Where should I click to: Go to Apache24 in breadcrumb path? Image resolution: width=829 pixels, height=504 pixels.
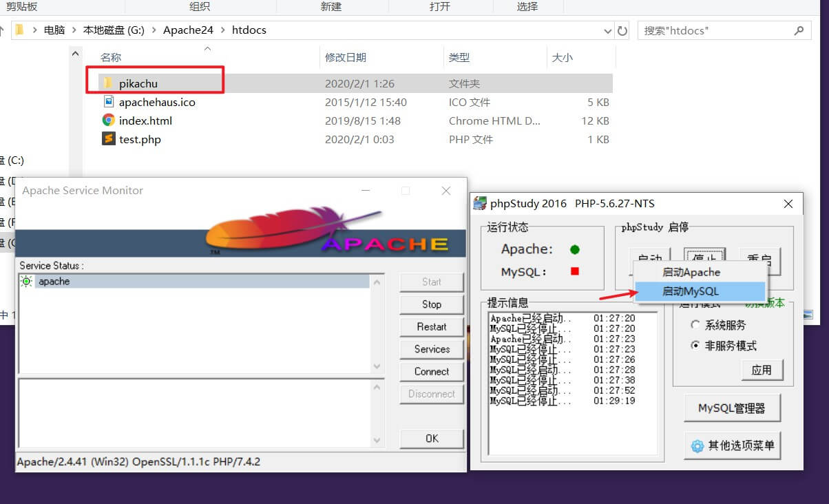point(188,30)
